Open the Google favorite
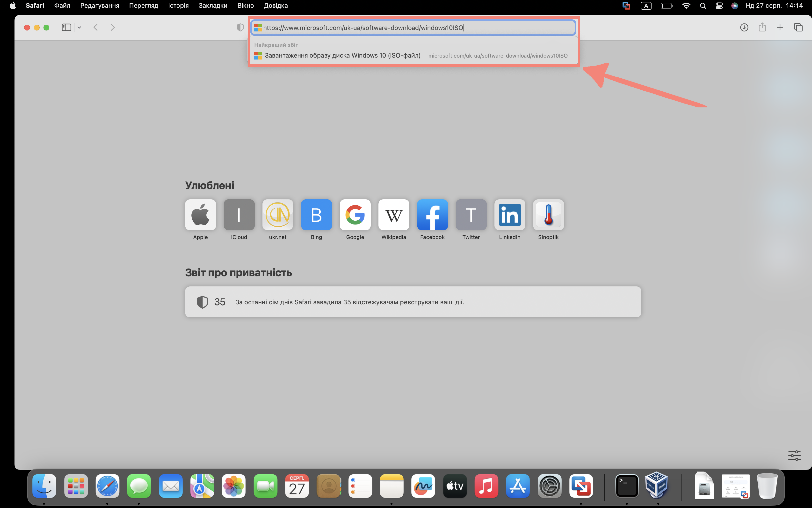Screen dimensions: 812x508 [355, 215]
